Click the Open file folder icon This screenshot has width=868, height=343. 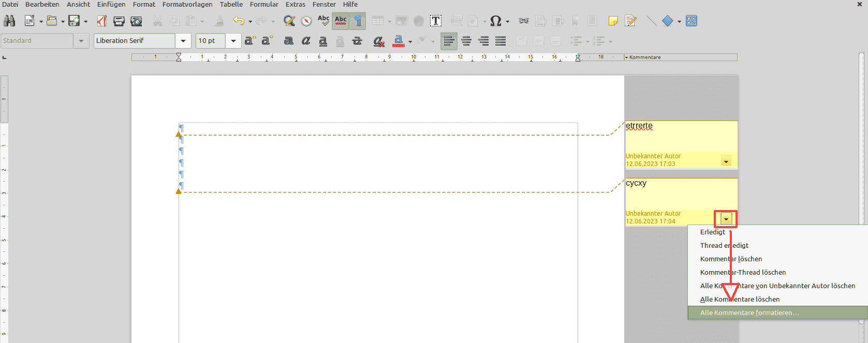coord(52,21)
